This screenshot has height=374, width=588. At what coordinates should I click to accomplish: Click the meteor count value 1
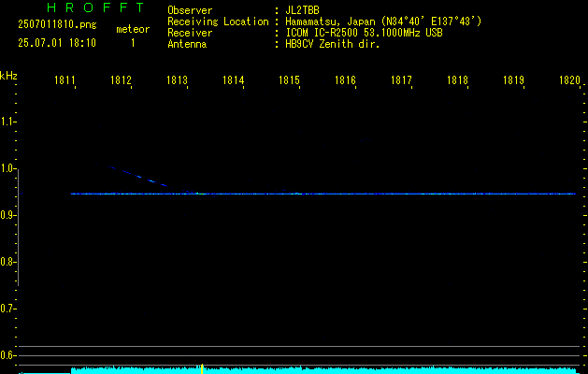(133, 43)
